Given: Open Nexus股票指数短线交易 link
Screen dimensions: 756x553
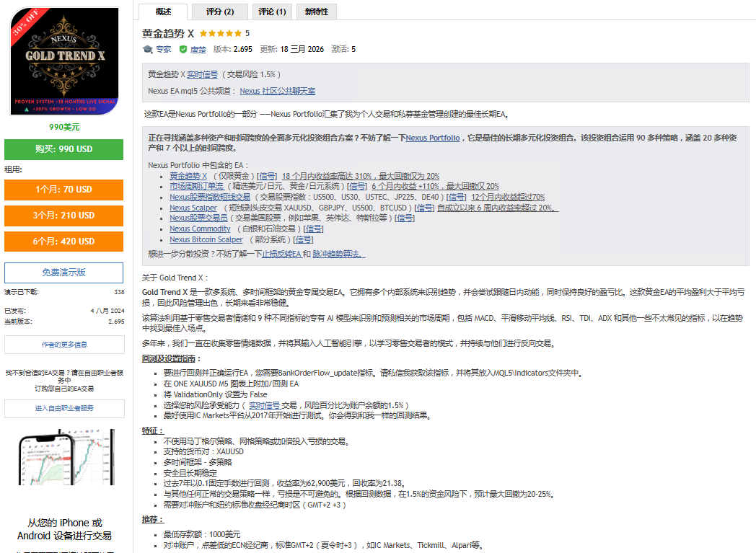Looking at the screenshot, I should coord(210,197).
